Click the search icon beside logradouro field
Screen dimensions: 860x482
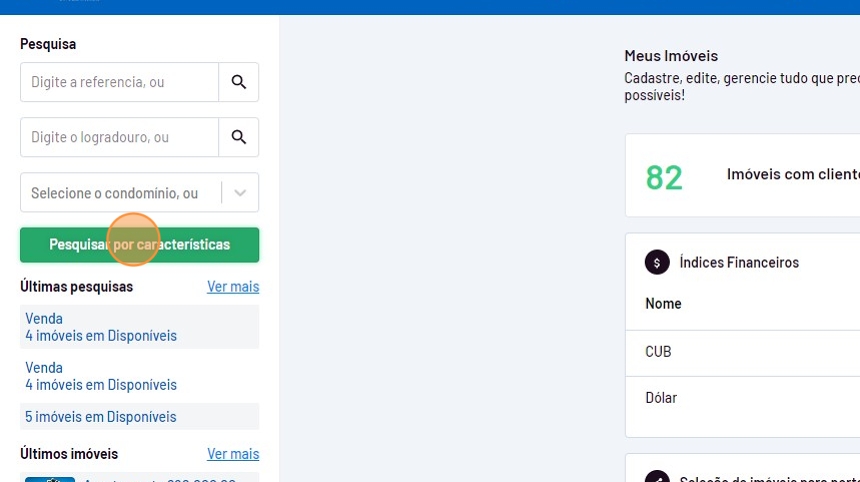[239, 137]
